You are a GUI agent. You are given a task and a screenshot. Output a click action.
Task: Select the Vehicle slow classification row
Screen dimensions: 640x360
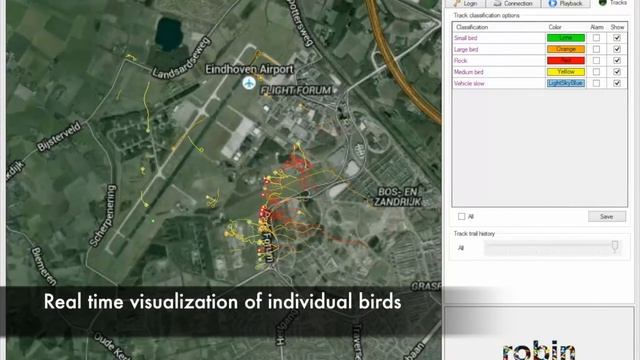click(540, 83)
